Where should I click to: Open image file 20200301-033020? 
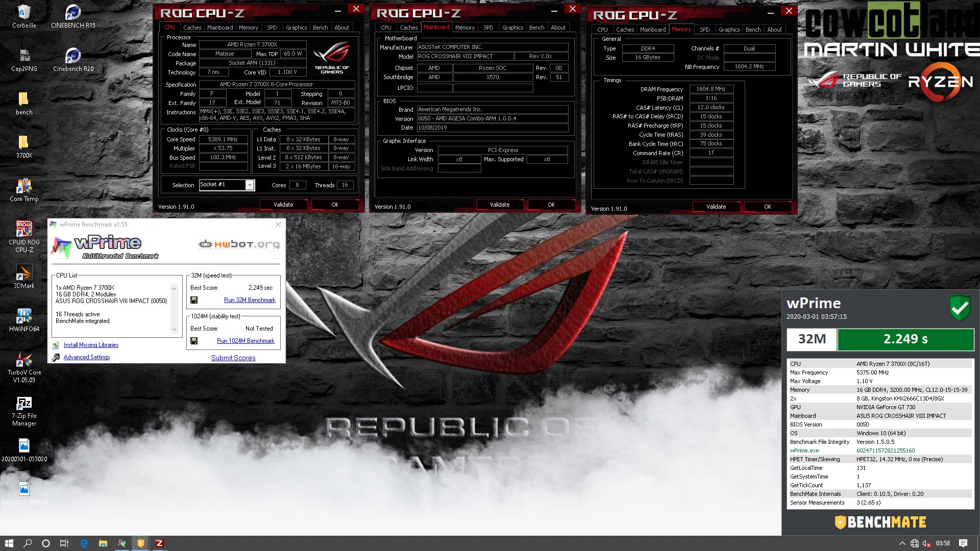point(24,449)
